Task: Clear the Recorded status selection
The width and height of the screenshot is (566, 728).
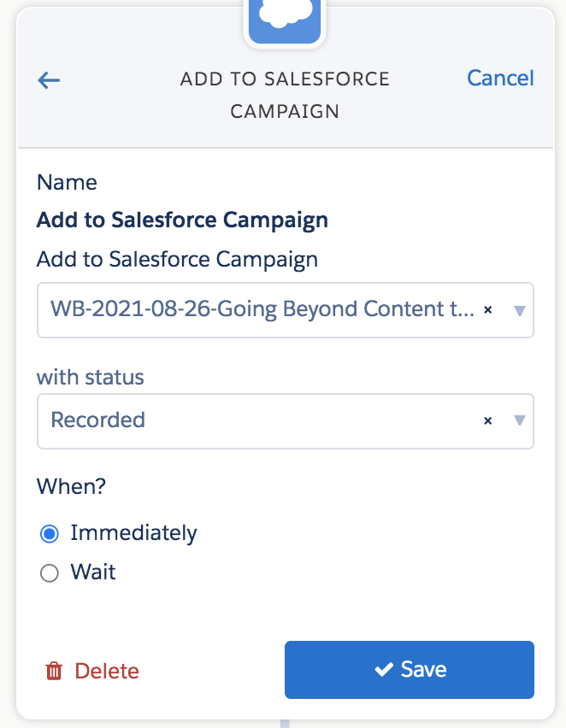Action: click(487, 420)
